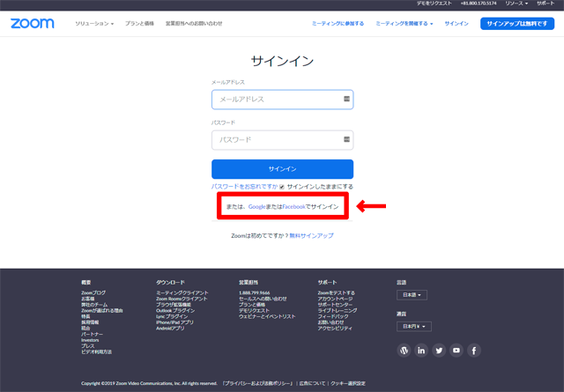Expand the ソリューション dropdown menu
This screenshot has height=392, width=564.
[94, 24]
